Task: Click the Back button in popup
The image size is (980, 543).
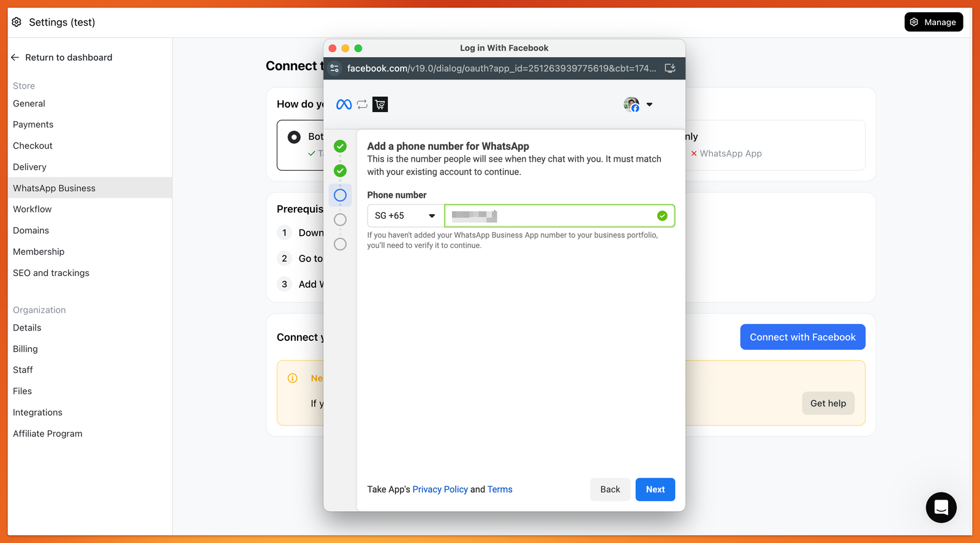Action: pos(610,490)
